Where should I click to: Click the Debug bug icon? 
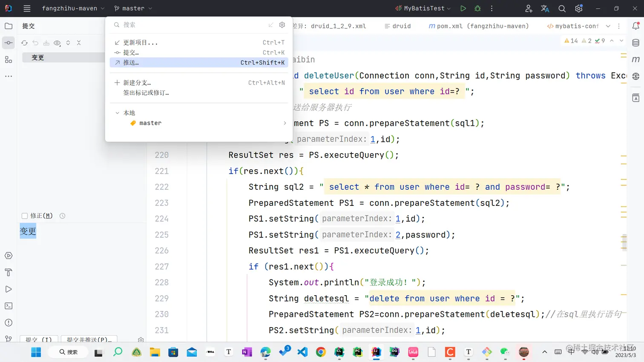(477, 9)
